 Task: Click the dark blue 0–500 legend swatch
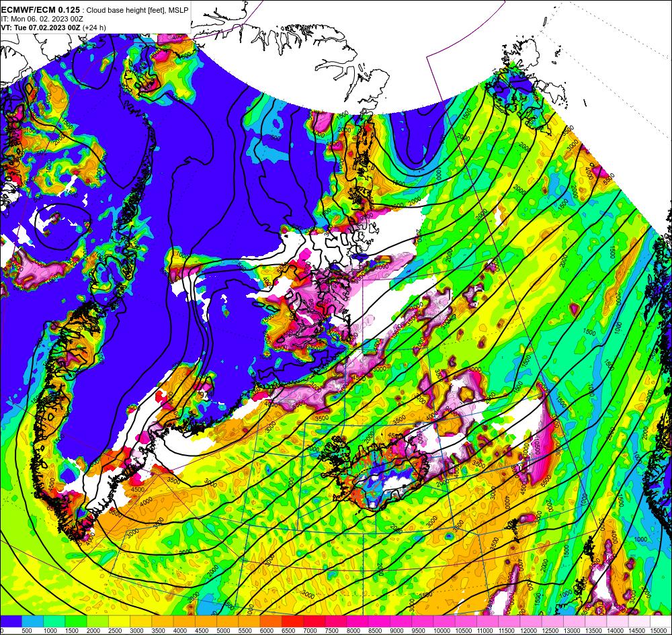[11, 622]
